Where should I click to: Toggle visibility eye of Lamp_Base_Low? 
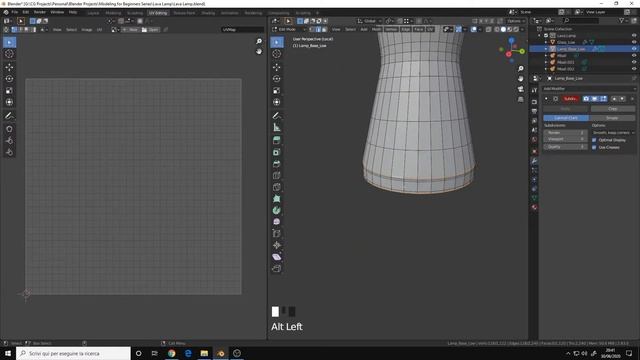click(634, 49)
